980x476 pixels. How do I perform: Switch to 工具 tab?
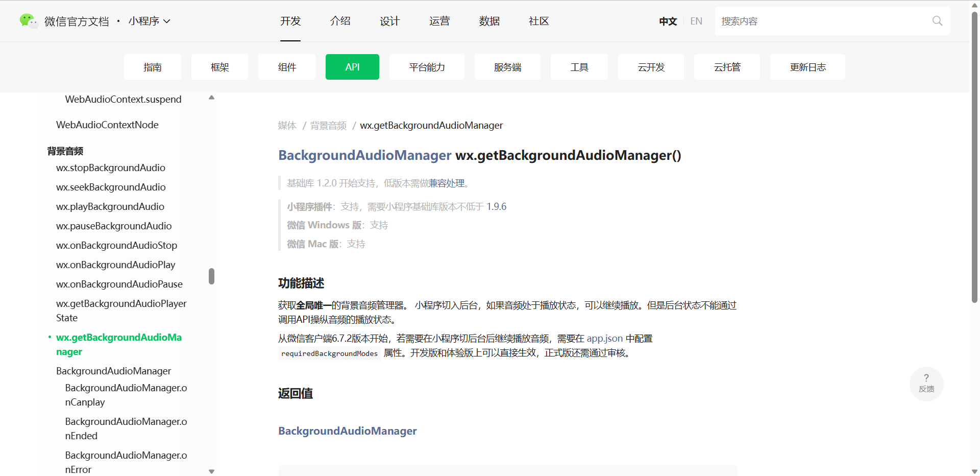pos(579,67)
